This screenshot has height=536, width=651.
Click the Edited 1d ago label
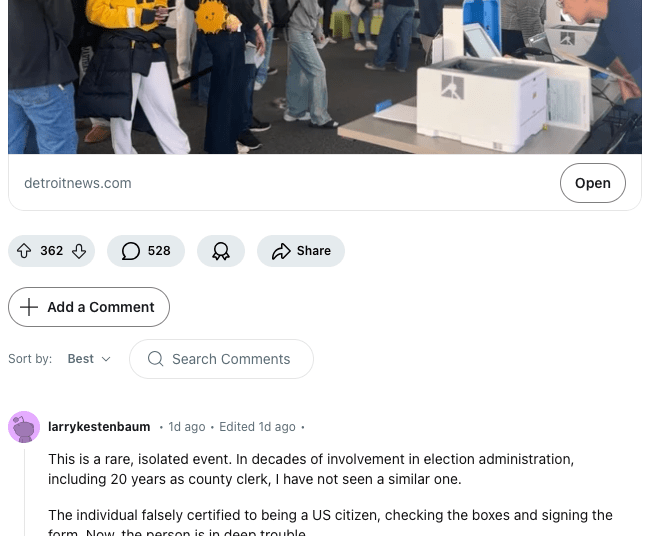pyautogui.click(x=257, y=427)
